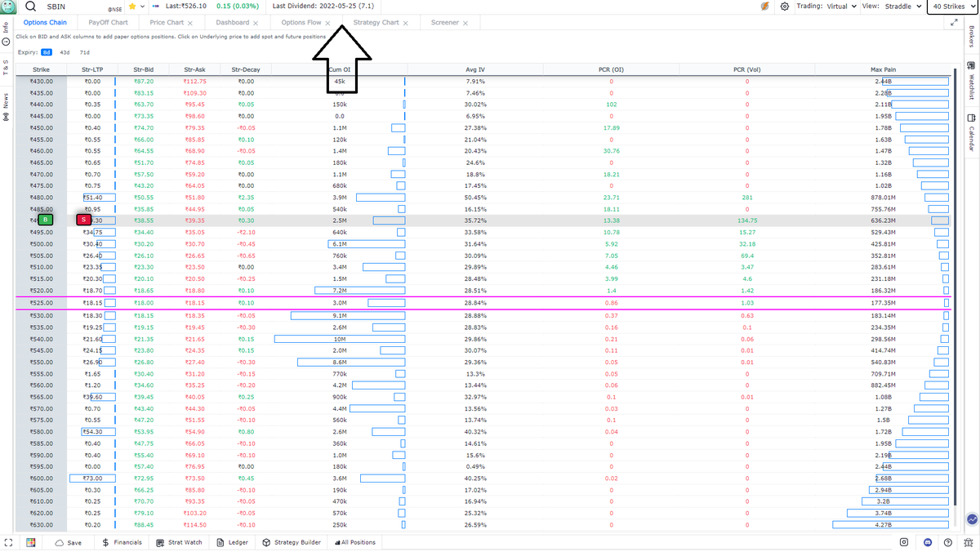Open the Instagram icon in the bottom bar
The image size is (980, 552).
[904, 542]
